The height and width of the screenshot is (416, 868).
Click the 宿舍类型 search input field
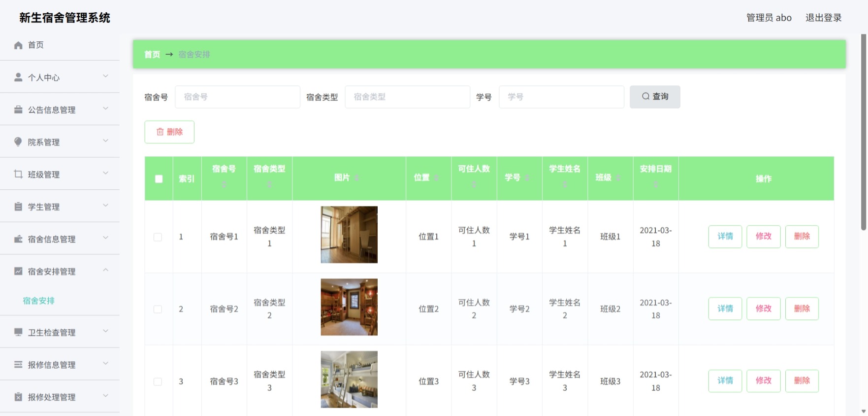pyautogui.click(x=407, y=97)
